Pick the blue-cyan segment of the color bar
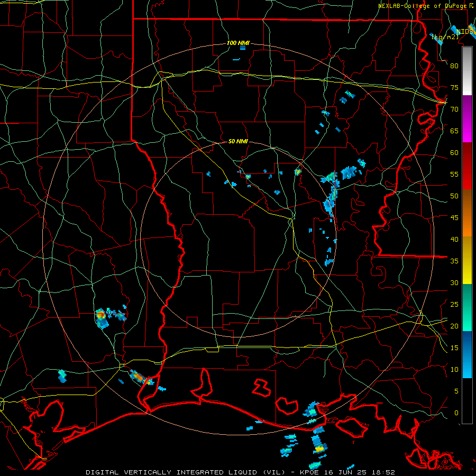Viewport: 476px width, 476px height. click(x=467, y=354)
